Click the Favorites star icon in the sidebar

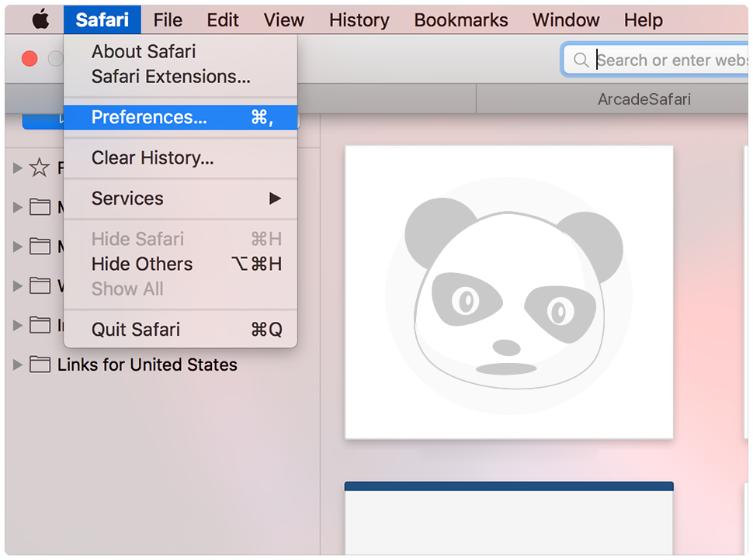coord(39,168)
